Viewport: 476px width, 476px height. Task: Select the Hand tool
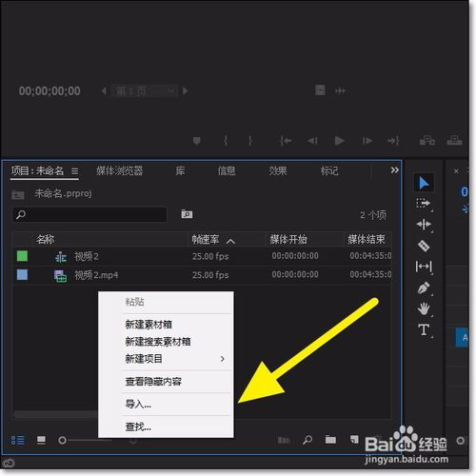pos(424,308)
